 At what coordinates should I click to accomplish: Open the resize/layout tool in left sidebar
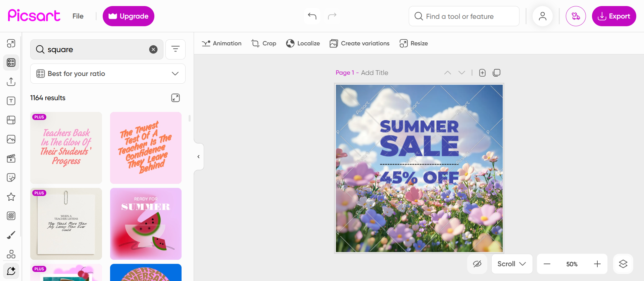coord(11,43)
